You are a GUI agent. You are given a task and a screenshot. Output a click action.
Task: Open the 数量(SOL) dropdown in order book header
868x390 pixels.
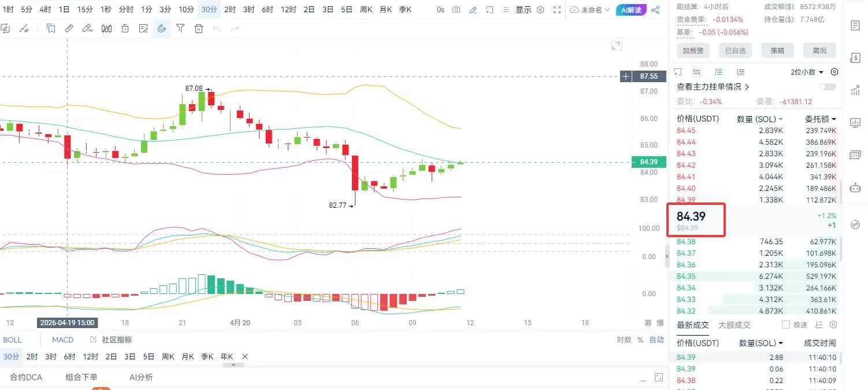tap(760, 119)
